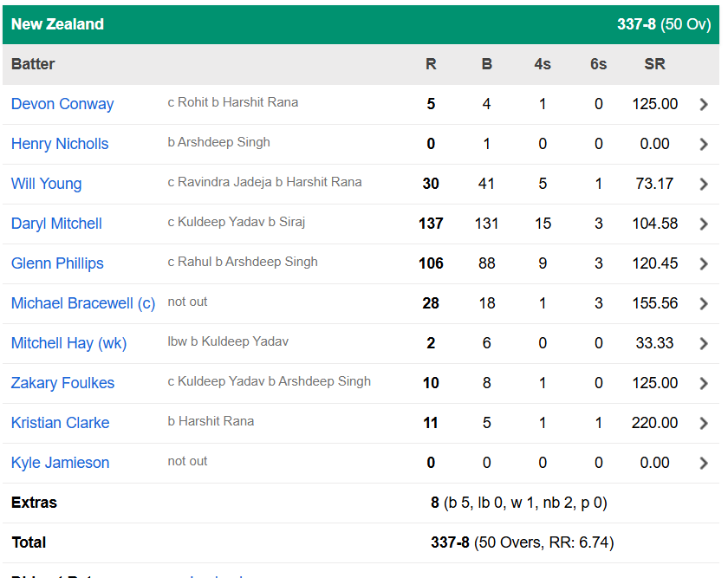Expand Kyle Jamieson's not-out row
Viewport: 728px width, 578px height.
click(704, 463)
